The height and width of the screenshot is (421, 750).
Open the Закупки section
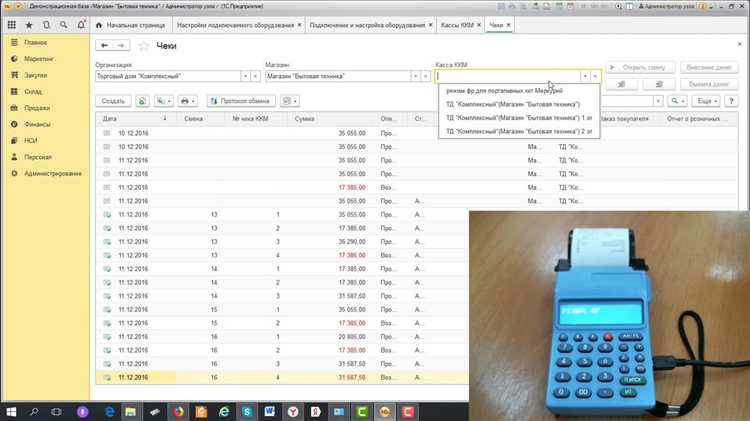pyautogui.click(x=35, y=75)
